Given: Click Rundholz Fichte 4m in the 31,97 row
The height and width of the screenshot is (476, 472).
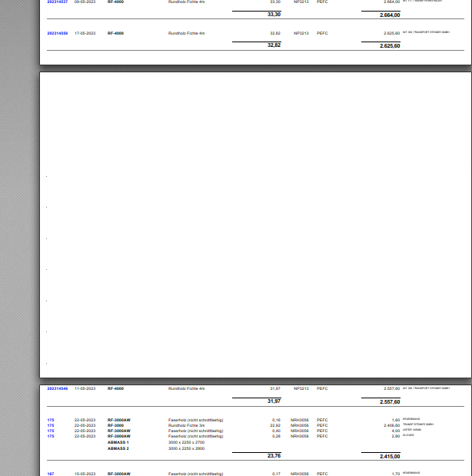Looking at the screenshot, I should [x=186, y=388].
